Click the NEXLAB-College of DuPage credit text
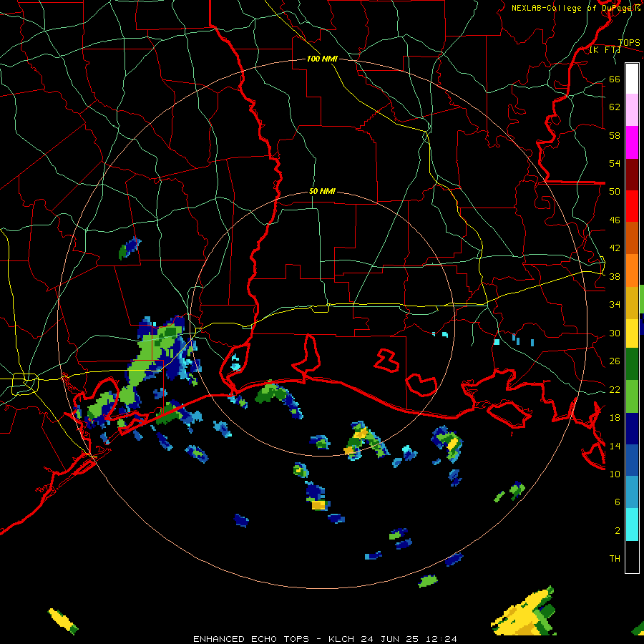 (x=576, y=8)
